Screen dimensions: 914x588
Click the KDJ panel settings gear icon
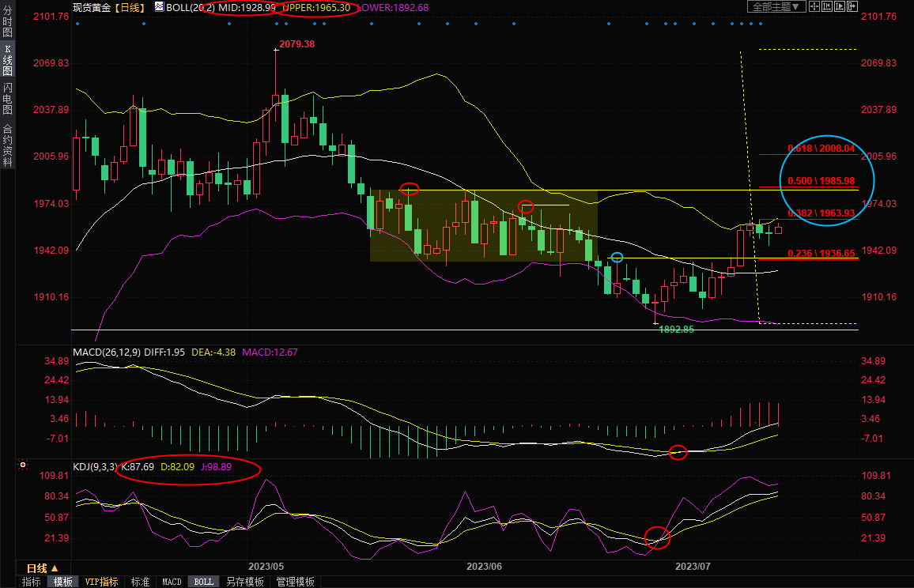(x=23, y=465)
